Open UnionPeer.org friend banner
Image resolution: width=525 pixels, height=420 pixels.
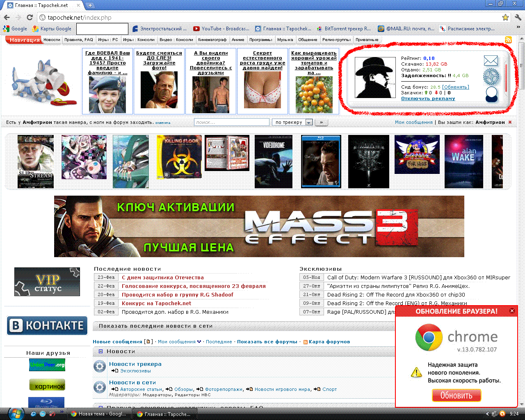(47, 365)
